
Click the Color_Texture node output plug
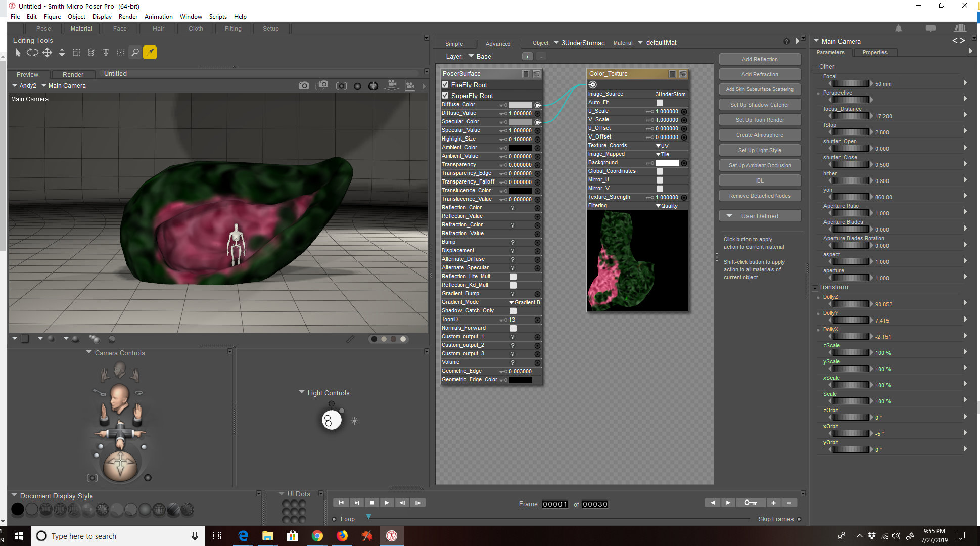tap(593, 85)
